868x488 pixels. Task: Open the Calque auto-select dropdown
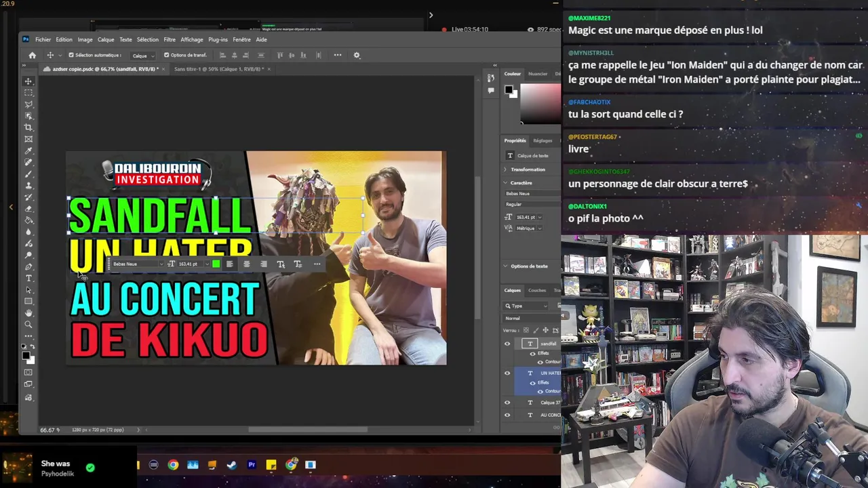(x=143, y=56)
